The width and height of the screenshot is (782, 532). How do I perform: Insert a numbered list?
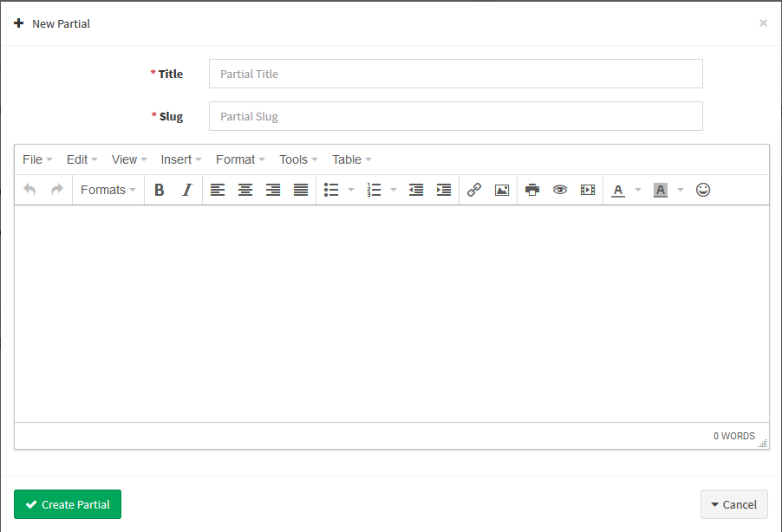[x=374, y=190]
